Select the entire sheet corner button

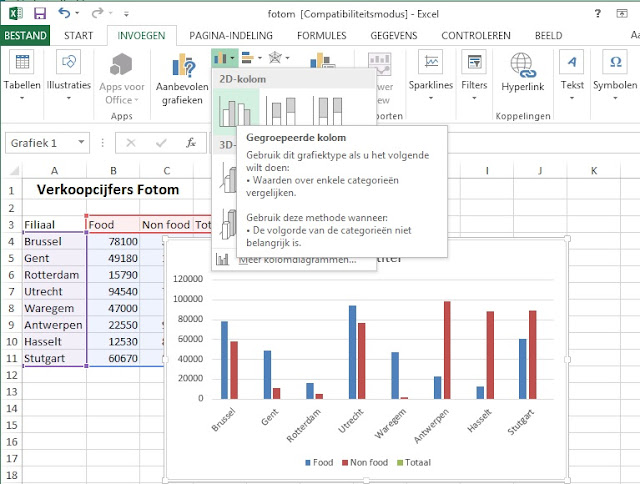pyautogui.click(x=12, y=170)
